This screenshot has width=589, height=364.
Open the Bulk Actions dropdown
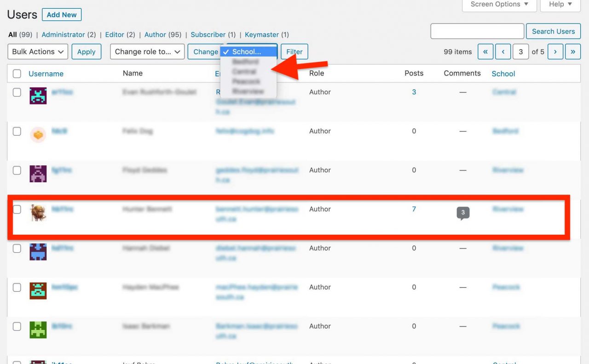pos(38,52)
